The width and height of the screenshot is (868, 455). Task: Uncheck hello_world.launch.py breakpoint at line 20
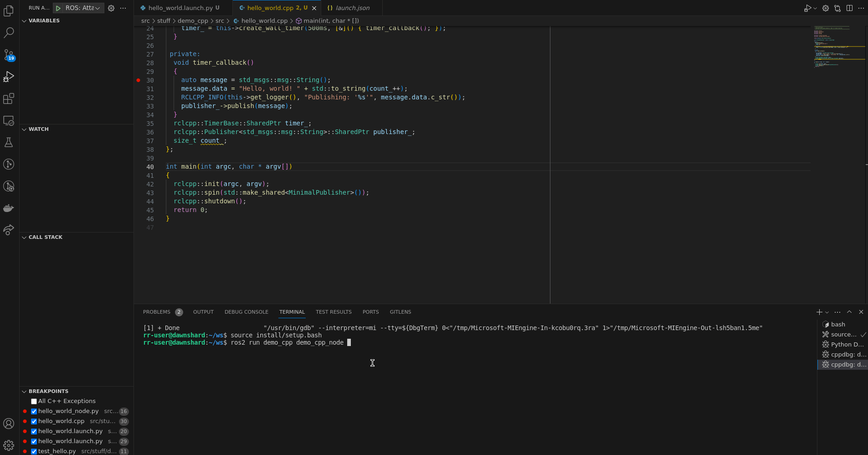[34, 431]
